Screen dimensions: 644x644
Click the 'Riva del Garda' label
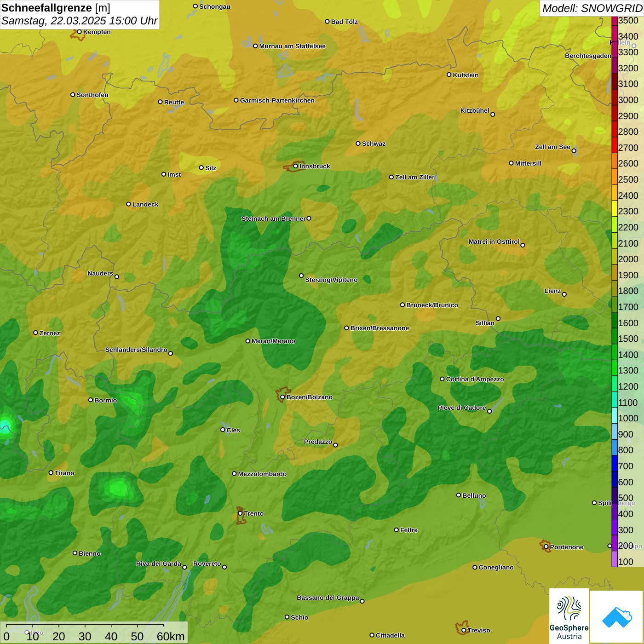[x=159, y=563]
